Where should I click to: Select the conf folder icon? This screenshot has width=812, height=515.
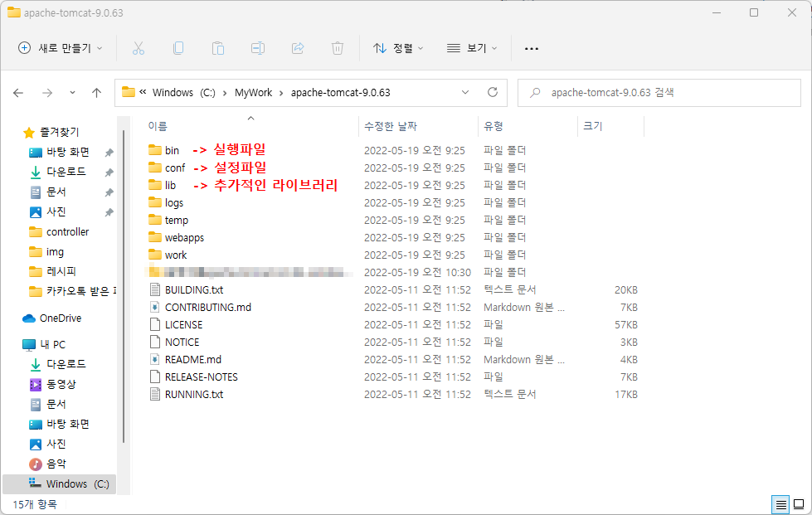(x=155, y=168)
